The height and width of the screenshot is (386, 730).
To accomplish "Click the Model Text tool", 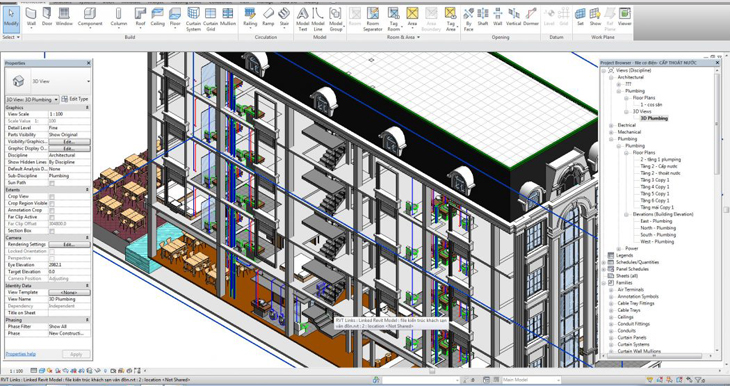I will pos(303,19).
